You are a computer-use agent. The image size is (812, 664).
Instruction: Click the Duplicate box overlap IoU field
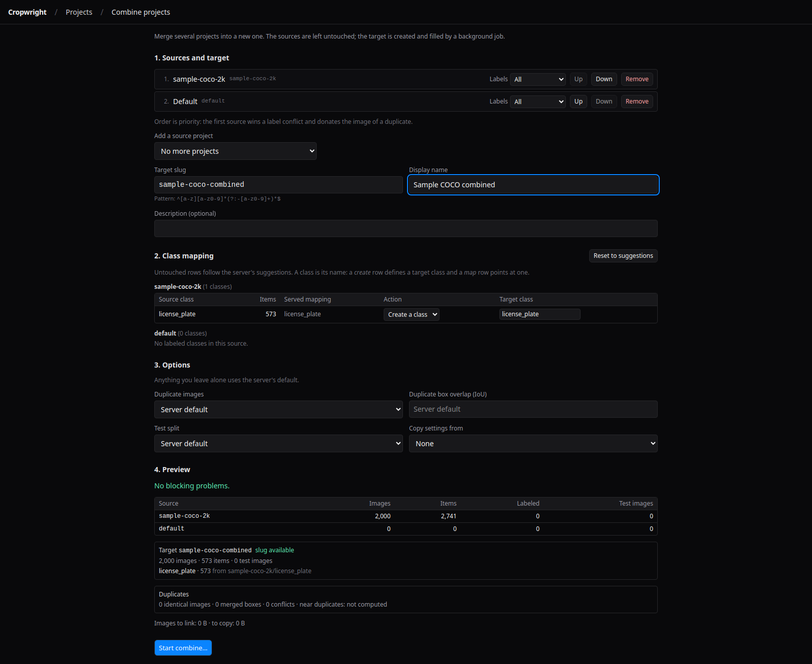pos(533,409)
